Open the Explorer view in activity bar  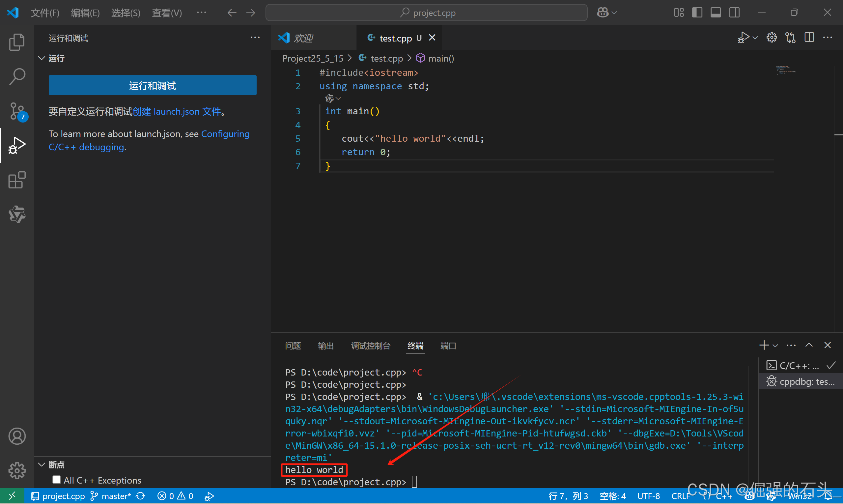point(17,42)
